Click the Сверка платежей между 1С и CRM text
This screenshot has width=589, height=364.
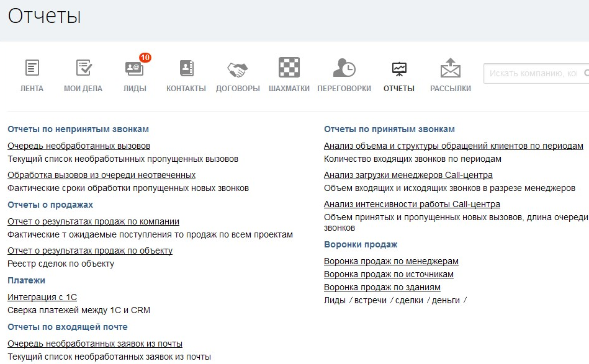pos(79,310)
